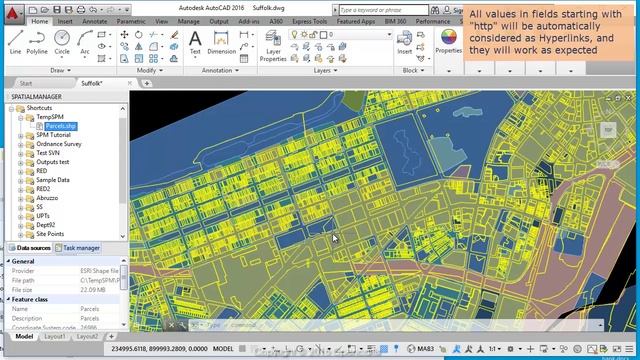This screenshot has width=640, height=360.
Task: Click the New drawing icon
Action: (x=33, y=9)
